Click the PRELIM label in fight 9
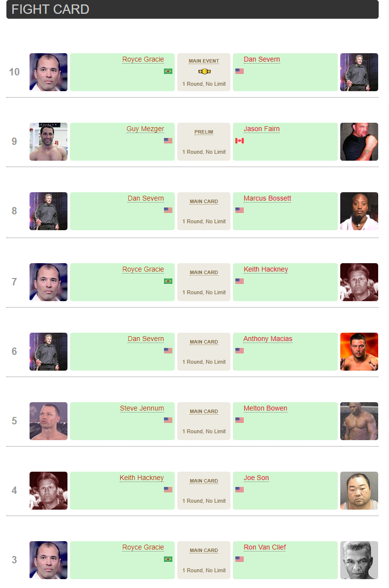 point(204,132)
